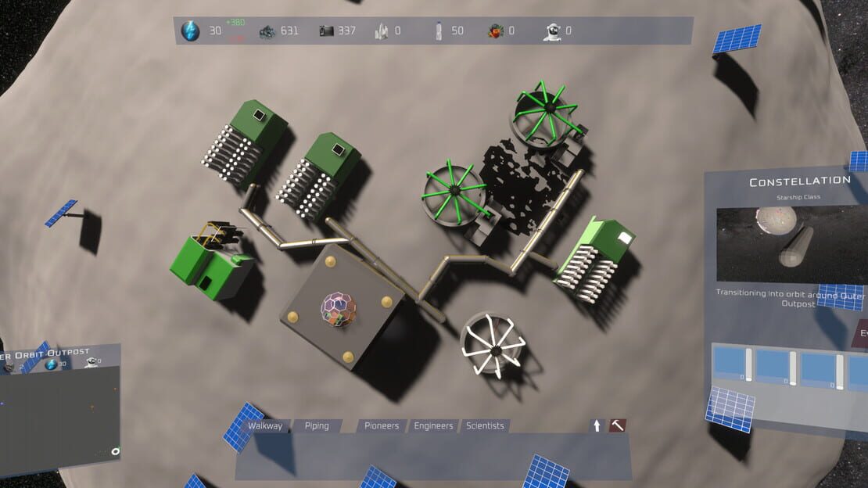Click the Orbit Outpost panel title
This screenshot has height=488, width=868.
point(45,353)
